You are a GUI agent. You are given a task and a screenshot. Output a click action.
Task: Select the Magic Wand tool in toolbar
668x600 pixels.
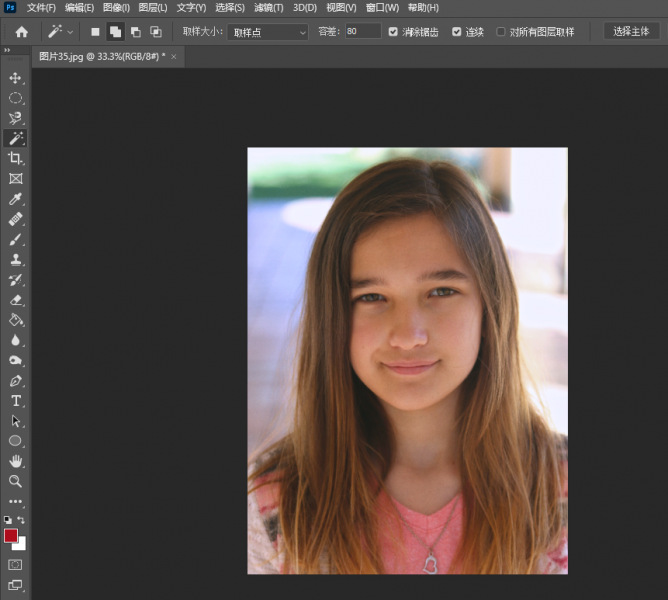(x=15, y=138)
